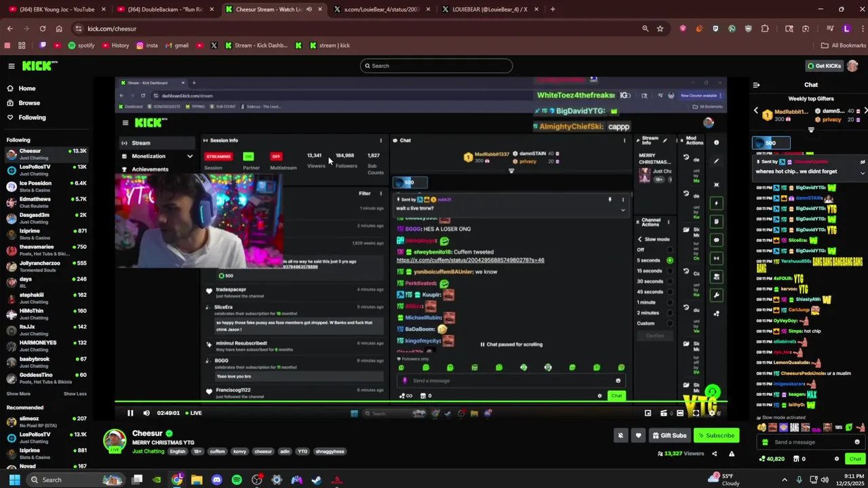Open the spotify bookmark

click(x=81, y=45)
